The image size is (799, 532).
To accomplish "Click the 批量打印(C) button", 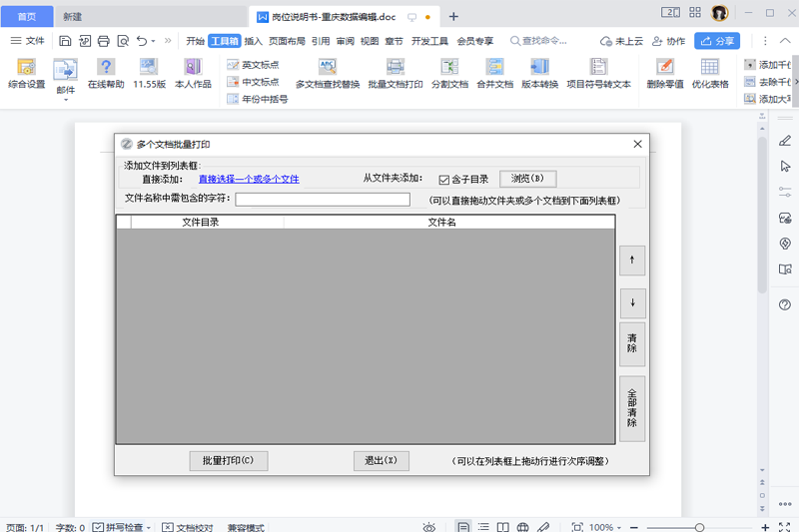I will click(229, 460).
